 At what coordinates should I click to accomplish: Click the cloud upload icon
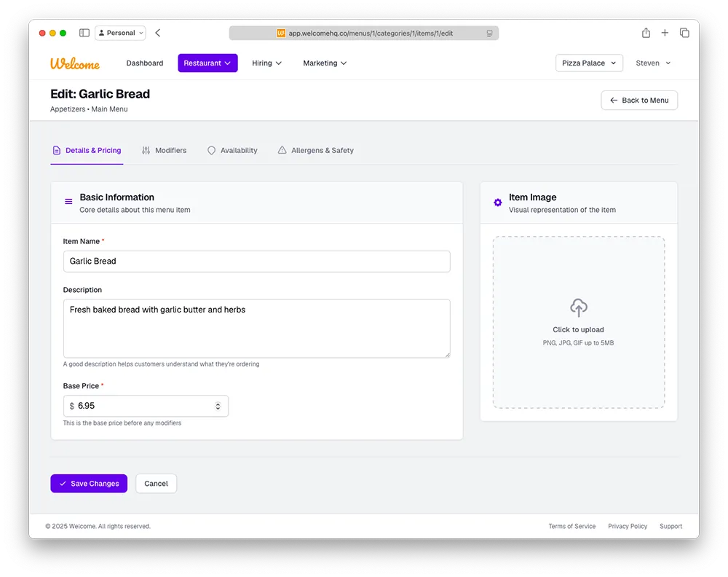click(579, 307)
